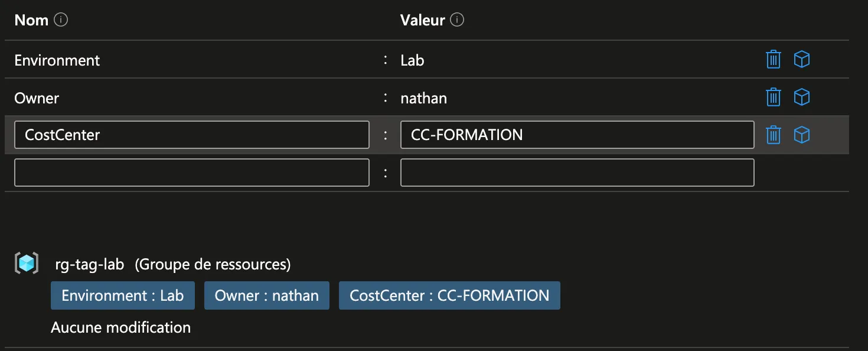Click the Valeur column header

point(422,20)
